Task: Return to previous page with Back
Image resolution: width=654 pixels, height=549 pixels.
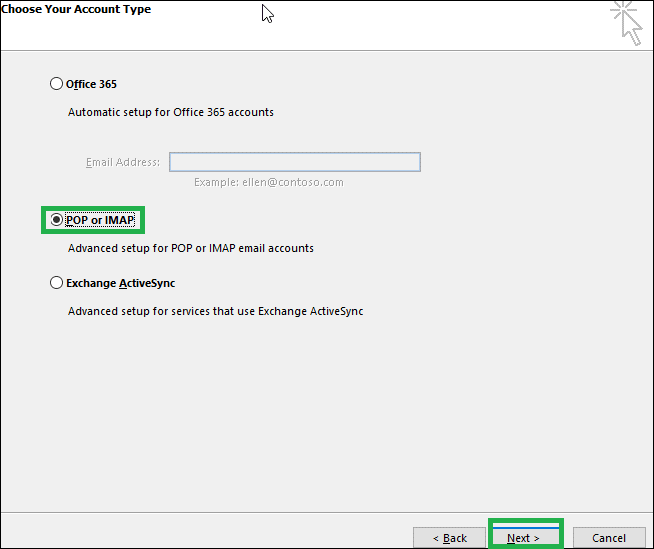Action: click(449, 538)
